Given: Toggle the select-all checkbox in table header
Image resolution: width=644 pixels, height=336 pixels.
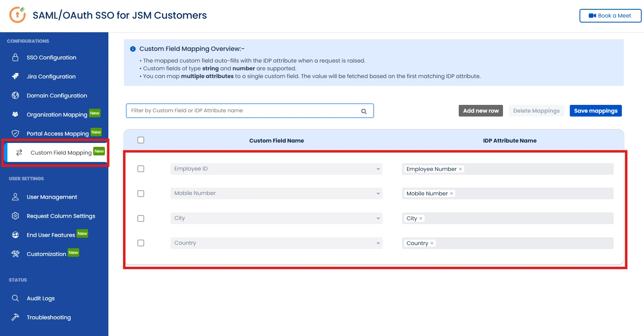Looking at the screenshot, I should pos(141,140).
